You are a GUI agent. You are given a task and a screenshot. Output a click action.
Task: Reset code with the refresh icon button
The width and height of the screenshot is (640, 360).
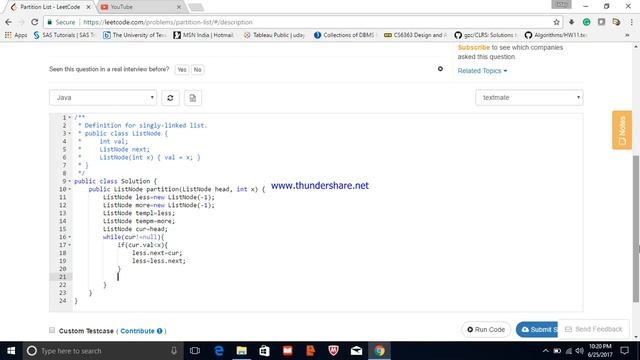(170, 98)
